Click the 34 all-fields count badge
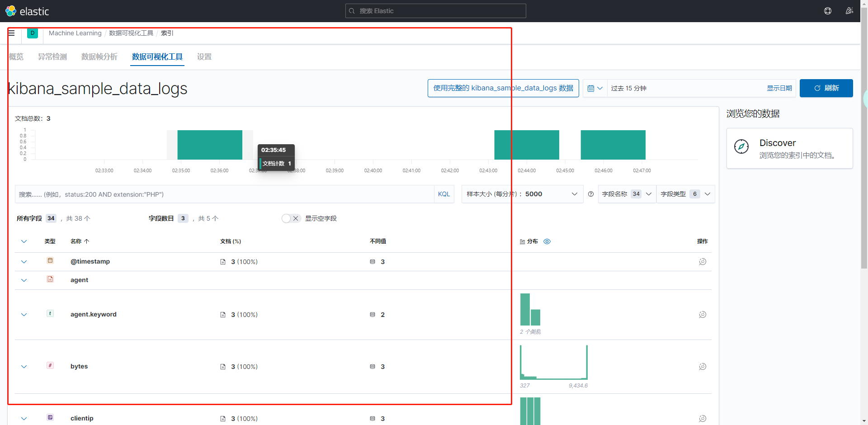The image size is (868, 425). (x=51, y=218)
